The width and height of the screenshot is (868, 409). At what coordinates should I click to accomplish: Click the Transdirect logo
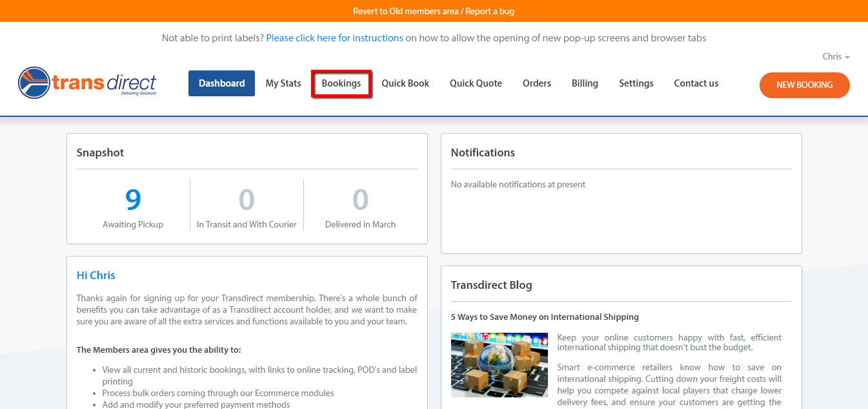point(87,82)
